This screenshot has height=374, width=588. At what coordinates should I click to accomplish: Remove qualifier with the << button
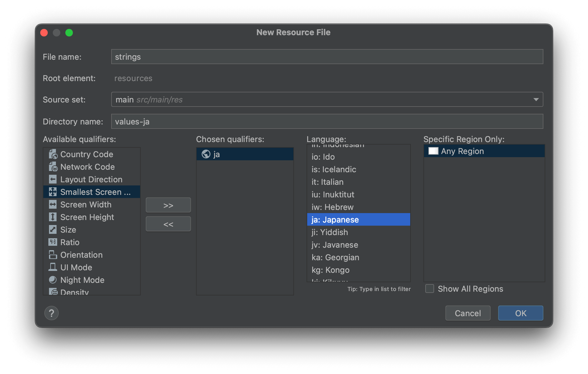pyautogui.click(x=168, y=224)
